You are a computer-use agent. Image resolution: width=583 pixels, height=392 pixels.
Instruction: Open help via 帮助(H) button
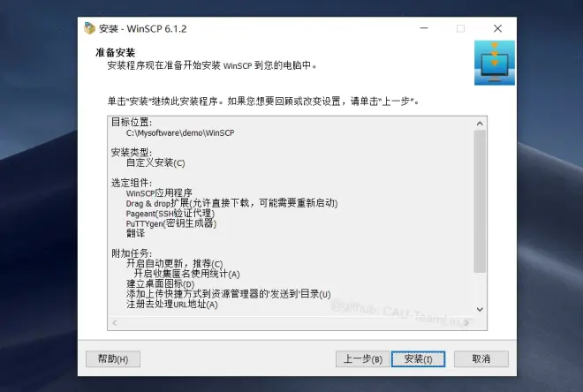113,359
